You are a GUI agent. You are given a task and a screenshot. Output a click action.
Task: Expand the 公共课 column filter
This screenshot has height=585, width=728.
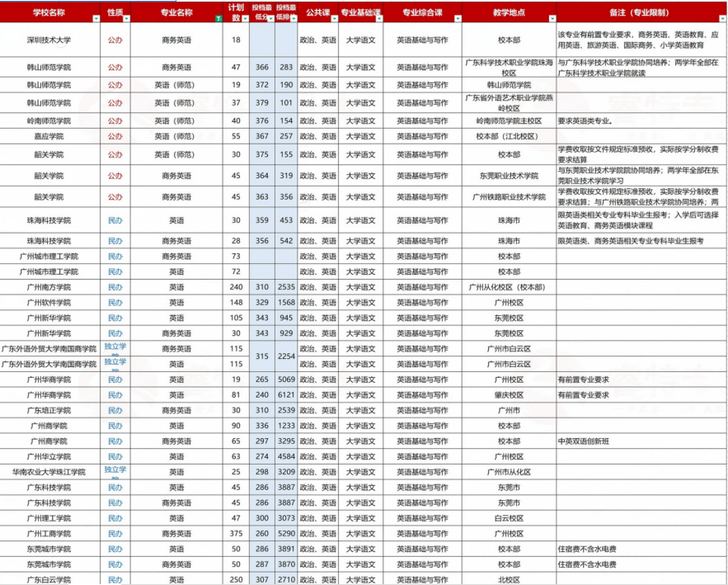coord(334,17)
